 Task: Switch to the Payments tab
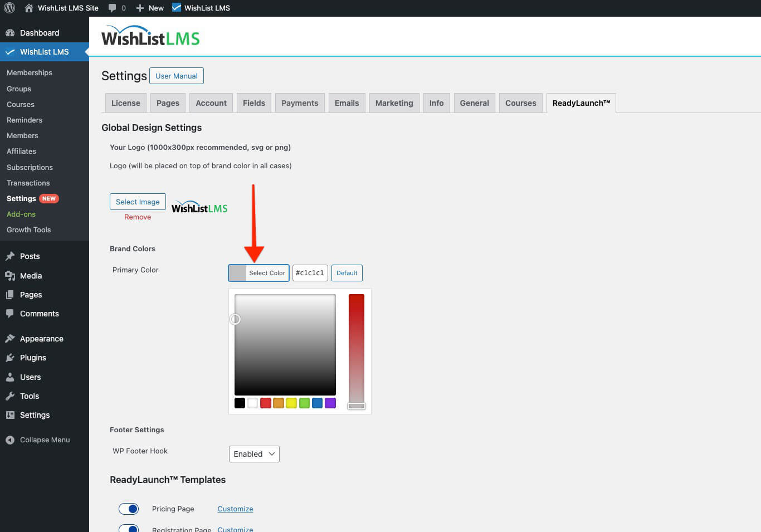point(299,103)
